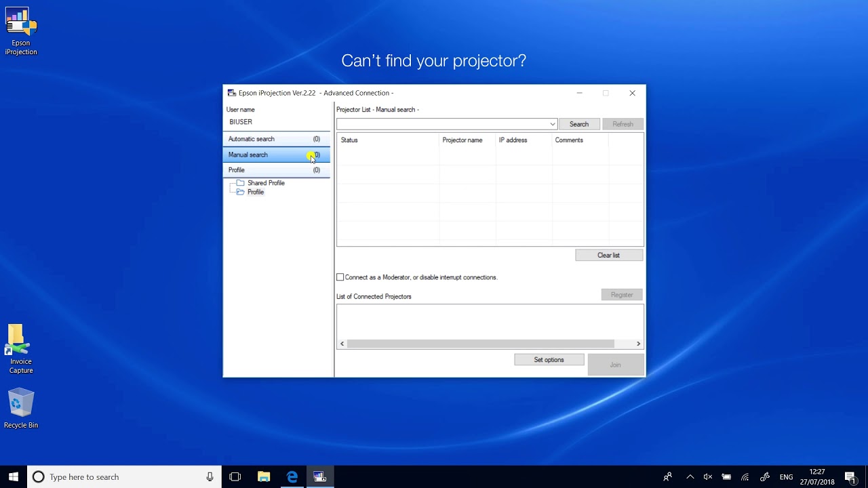Screen dimensions: 868x488
Task: Select the open Profile folder icon
Action: (x=240, y=192)
